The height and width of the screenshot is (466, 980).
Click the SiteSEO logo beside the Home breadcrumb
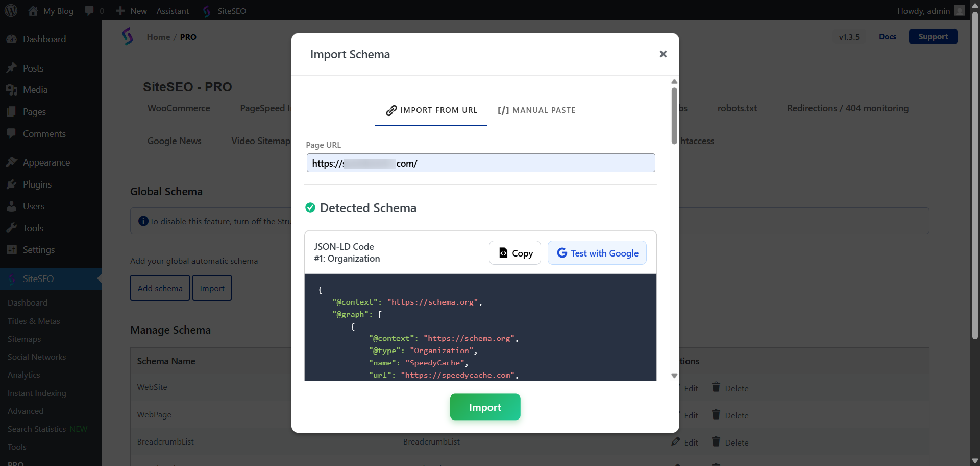pos(128,37)
